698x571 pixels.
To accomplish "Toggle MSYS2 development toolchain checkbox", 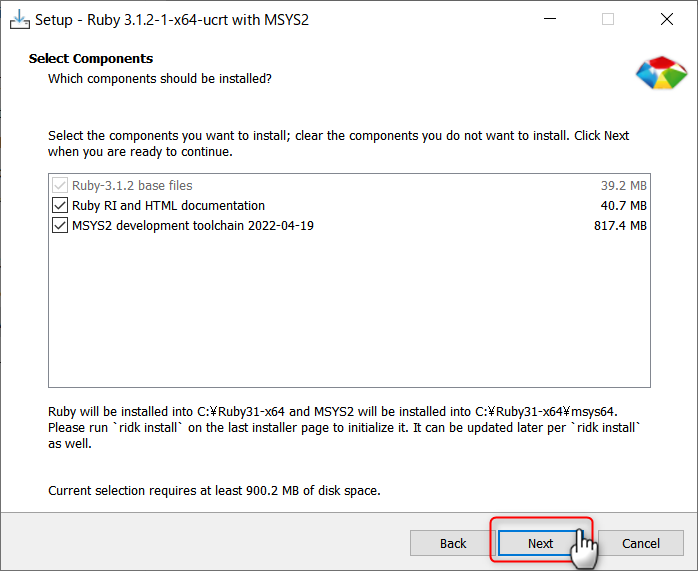I will pyautogui.click(x=60, y=225).
